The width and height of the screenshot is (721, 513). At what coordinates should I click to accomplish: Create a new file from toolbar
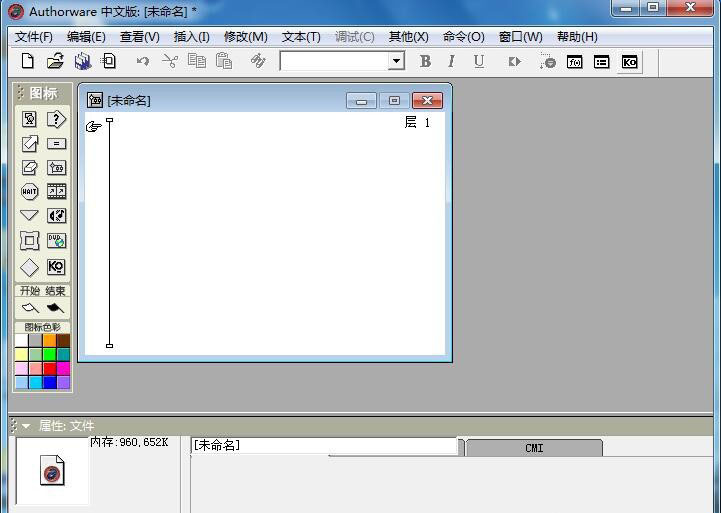28,61
